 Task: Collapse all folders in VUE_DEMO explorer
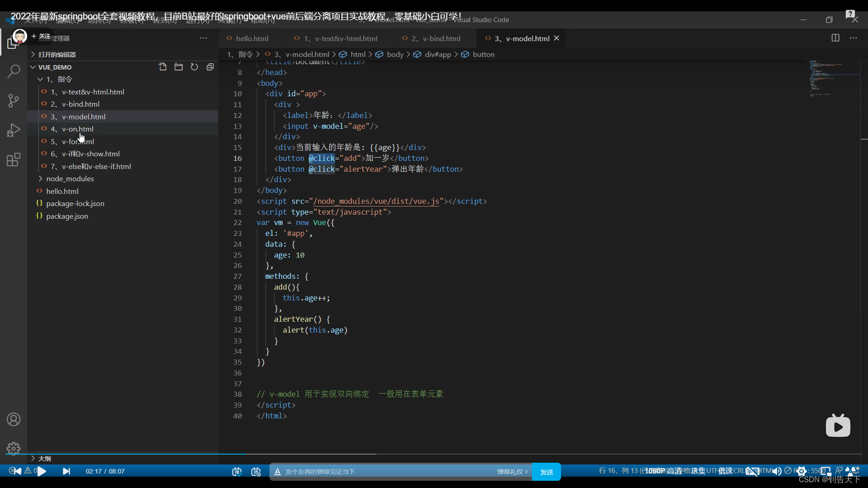pos(210,67)
